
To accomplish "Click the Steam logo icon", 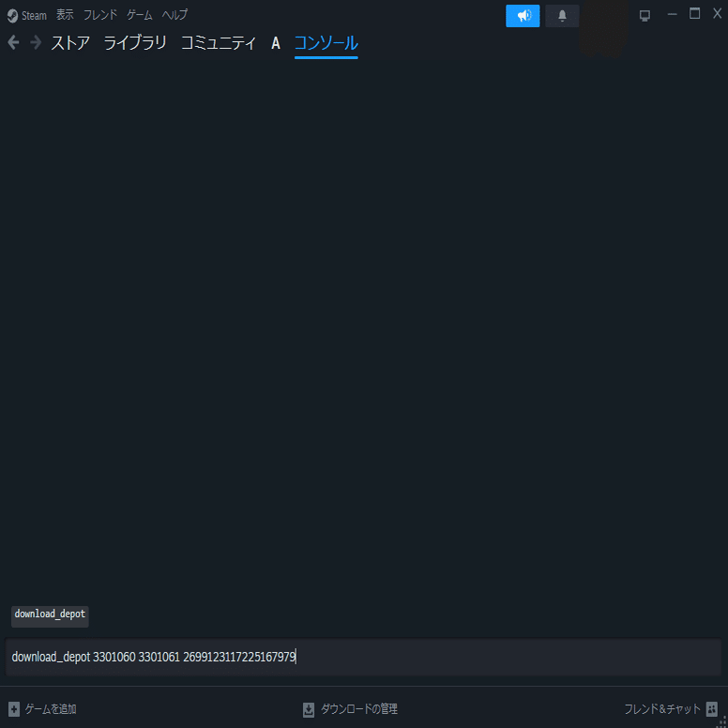I will click(x=13, y=16).
